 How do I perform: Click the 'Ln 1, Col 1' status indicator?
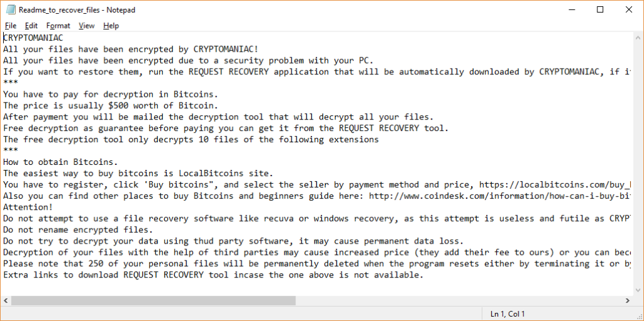coord(507,313)
